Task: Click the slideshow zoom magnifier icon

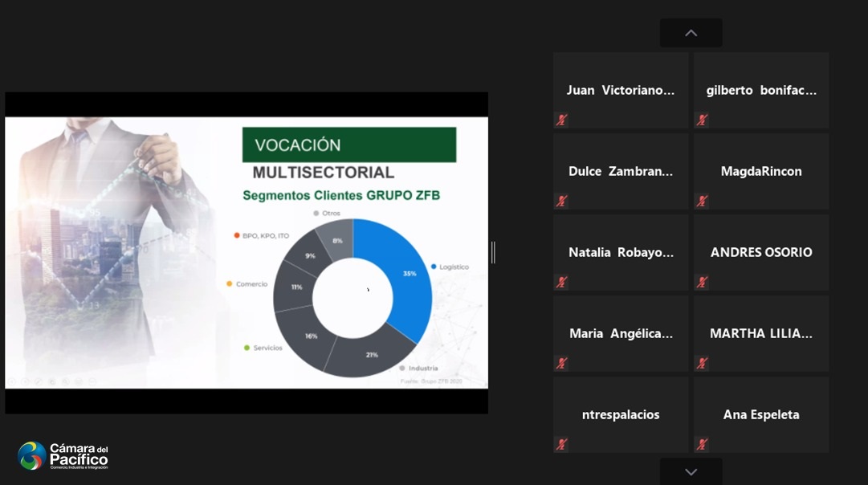Action: click(x=65, y=381)
